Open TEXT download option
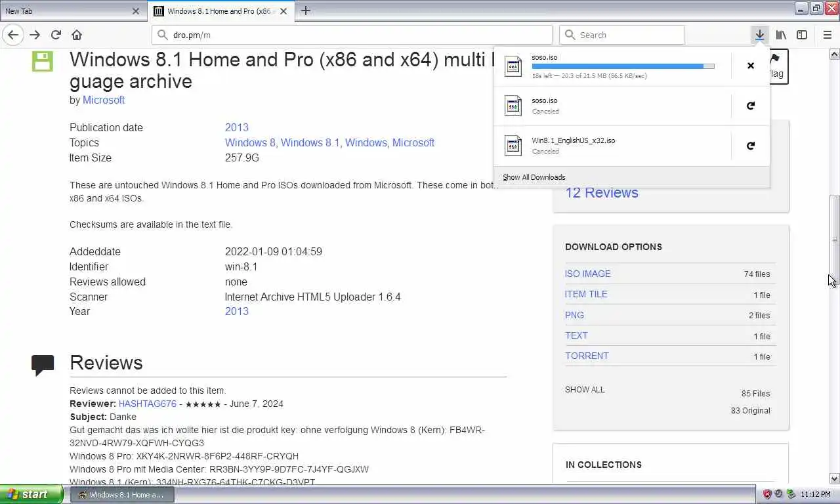The image size is (840, 504). (x=576, y=335)
